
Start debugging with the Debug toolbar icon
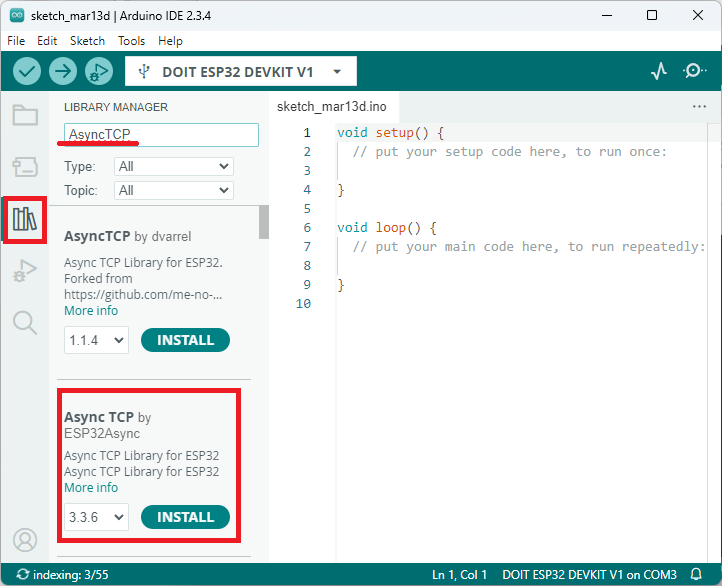tap(98, 71)
